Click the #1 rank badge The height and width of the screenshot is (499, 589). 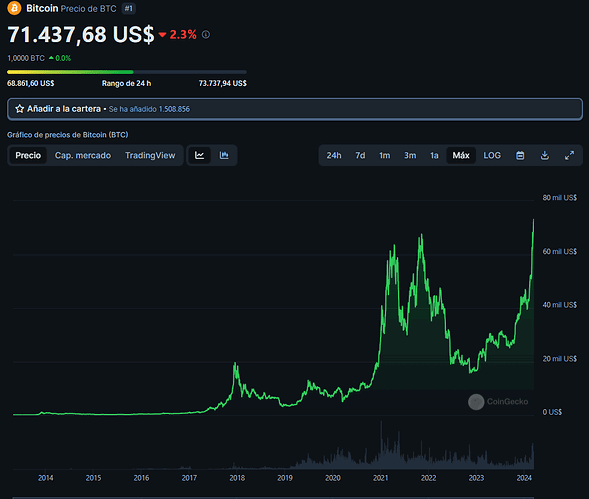coord(128,8)
